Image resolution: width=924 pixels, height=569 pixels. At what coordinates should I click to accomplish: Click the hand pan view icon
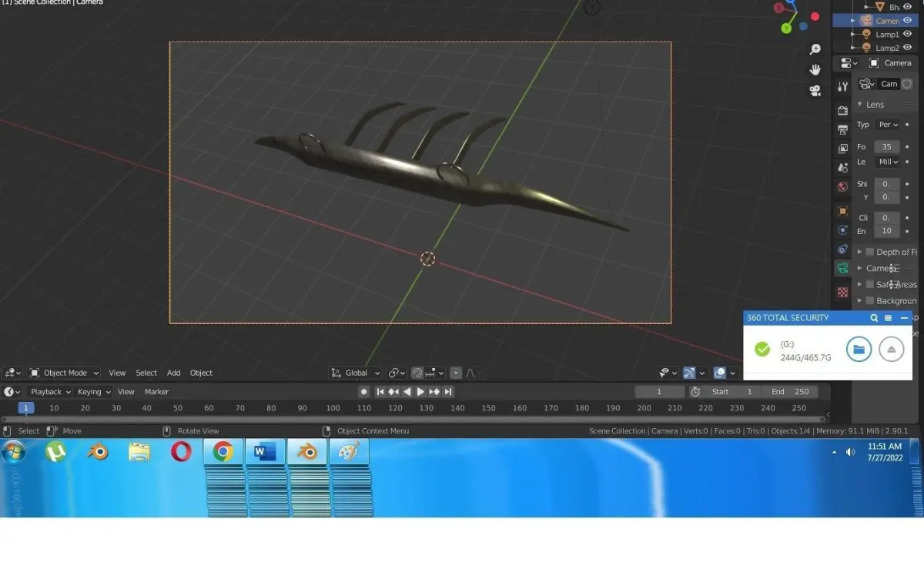815,69
